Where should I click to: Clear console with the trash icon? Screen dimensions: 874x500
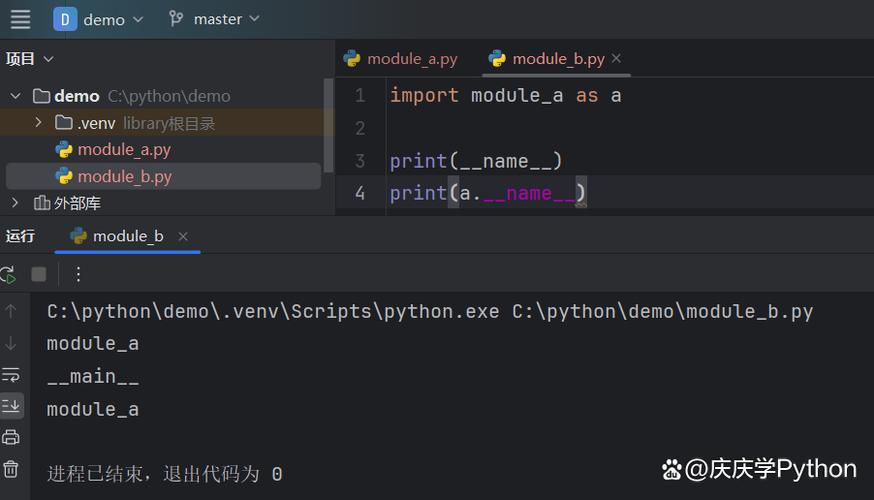point(11,469)
